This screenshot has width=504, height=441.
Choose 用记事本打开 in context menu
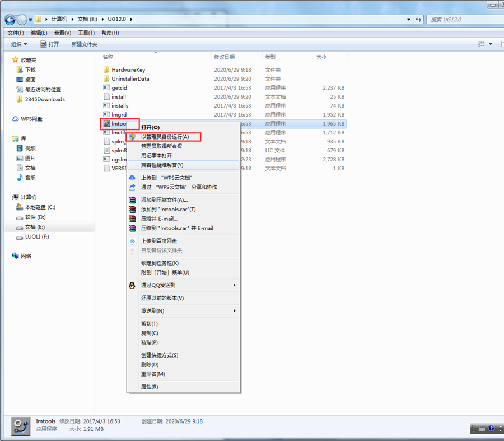point(183,155)
